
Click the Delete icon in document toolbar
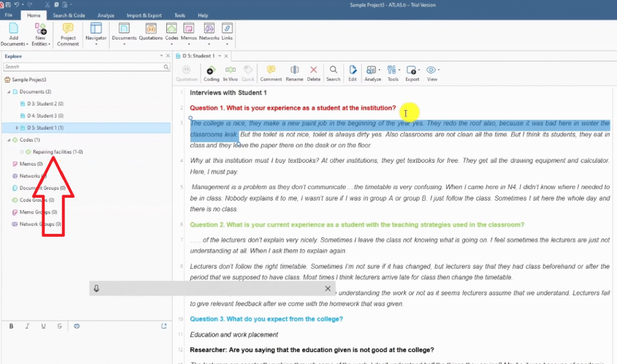point(313,73)
